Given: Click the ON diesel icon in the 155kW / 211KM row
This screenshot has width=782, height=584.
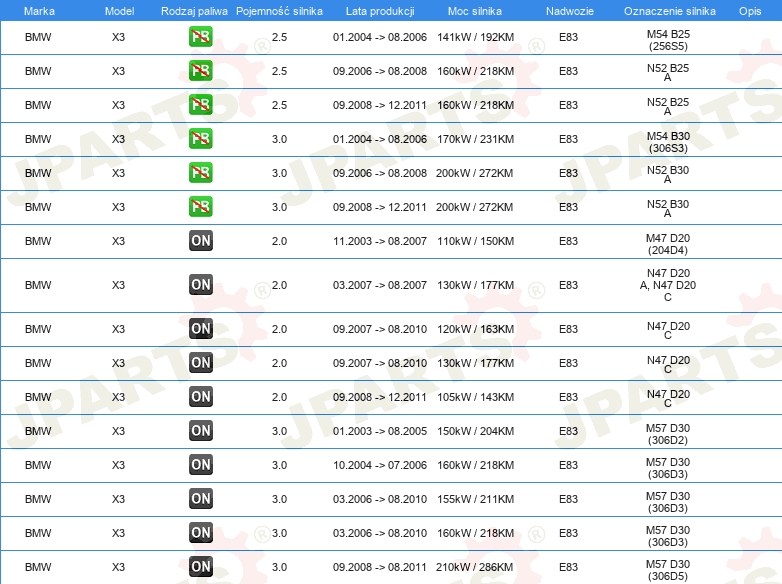Looking at the screenshot, I should 200,498.
